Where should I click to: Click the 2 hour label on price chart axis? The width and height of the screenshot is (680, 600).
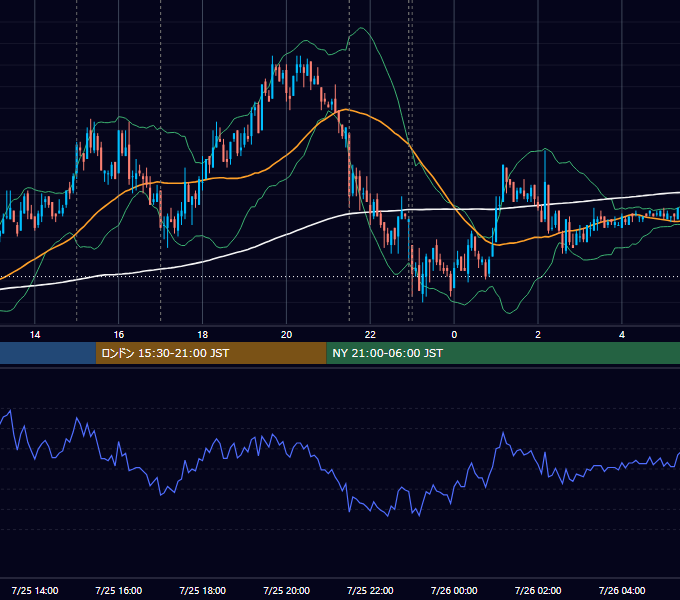(x=538, y=335)
